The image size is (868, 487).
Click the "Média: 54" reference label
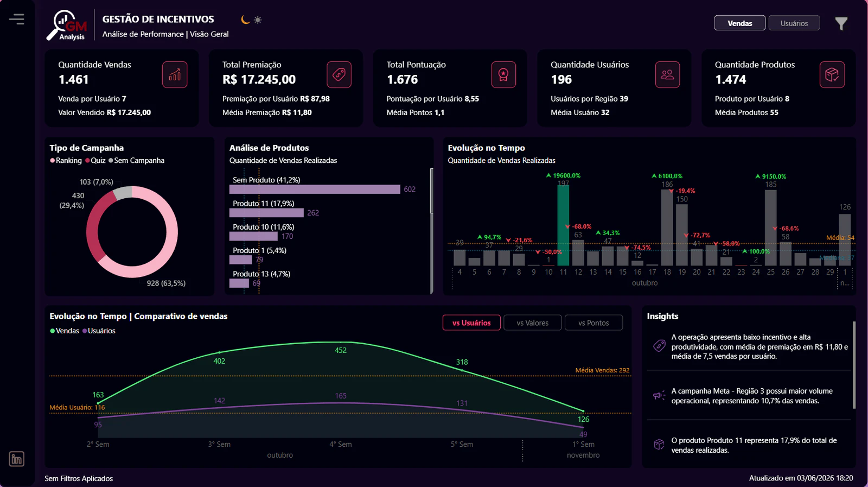pos(840,238)
